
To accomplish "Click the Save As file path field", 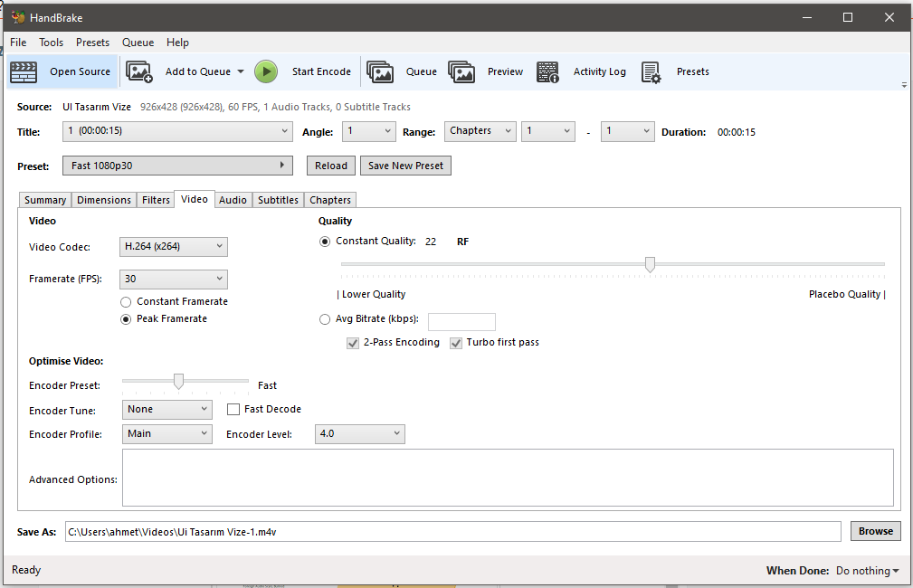I will [453, 532].
